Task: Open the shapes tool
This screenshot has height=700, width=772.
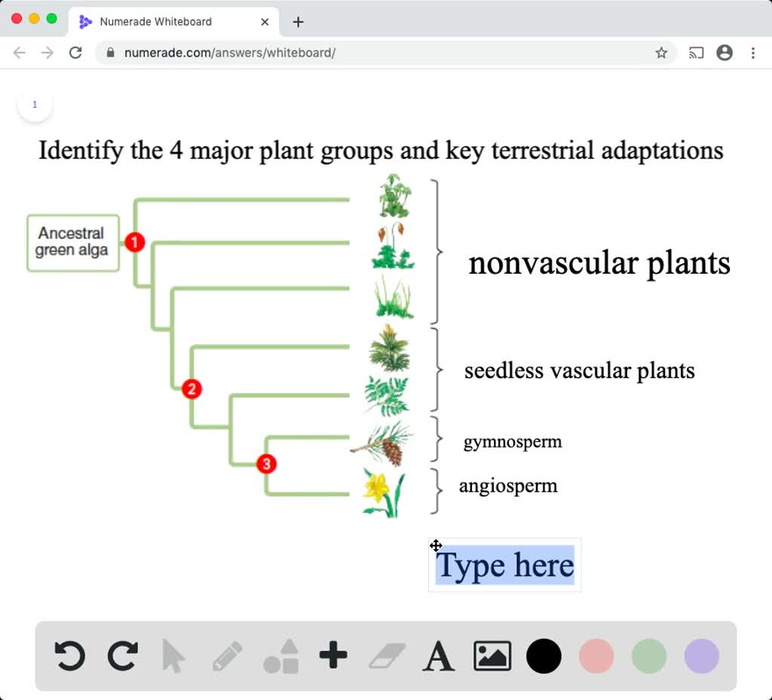Action: tap(281, 655)
